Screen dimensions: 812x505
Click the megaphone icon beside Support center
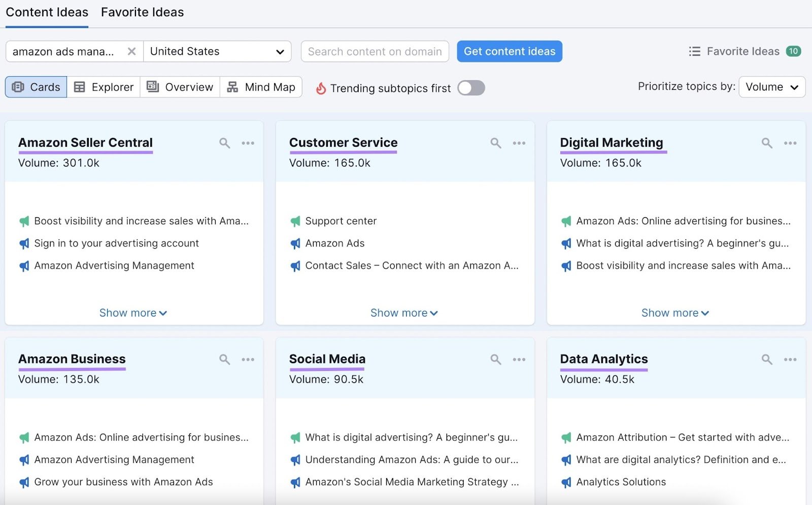tap(295, 221)
